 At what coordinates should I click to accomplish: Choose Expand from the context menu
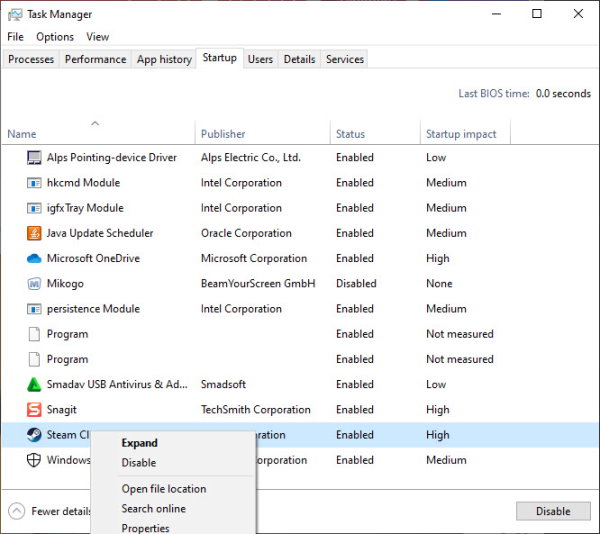pos(139,443)
